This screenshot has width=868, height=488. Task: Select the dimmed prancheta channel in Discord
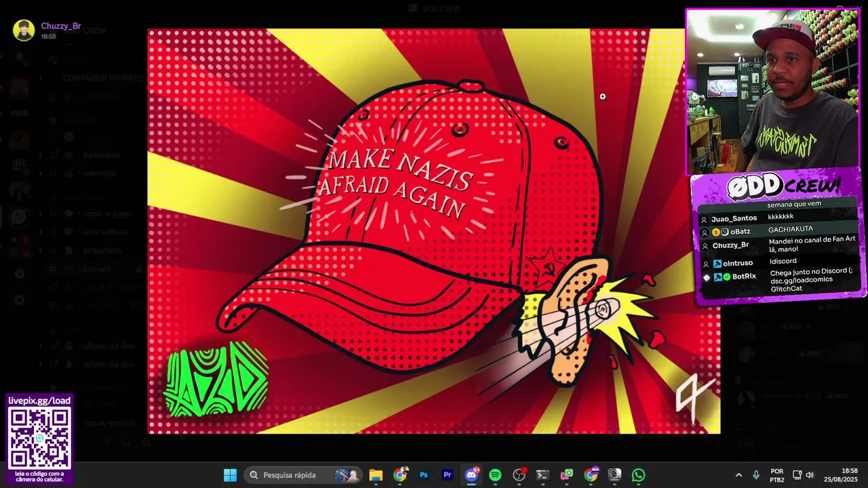click(x=102, y=251)
